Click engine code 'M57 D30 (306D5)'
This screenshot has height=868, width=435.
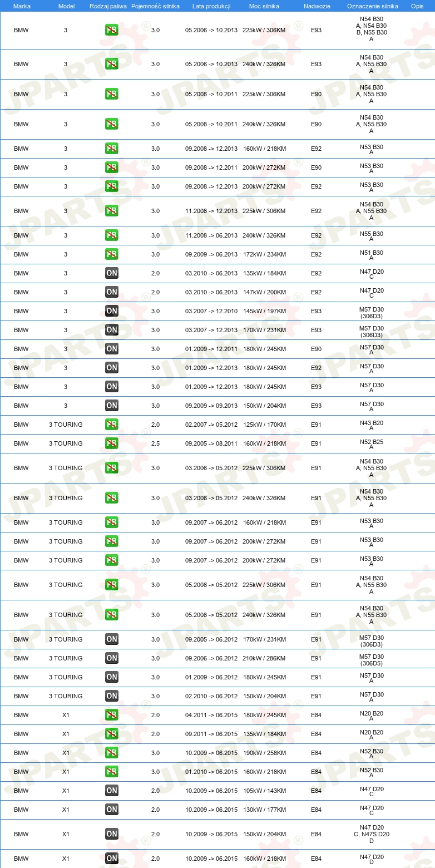372,659
